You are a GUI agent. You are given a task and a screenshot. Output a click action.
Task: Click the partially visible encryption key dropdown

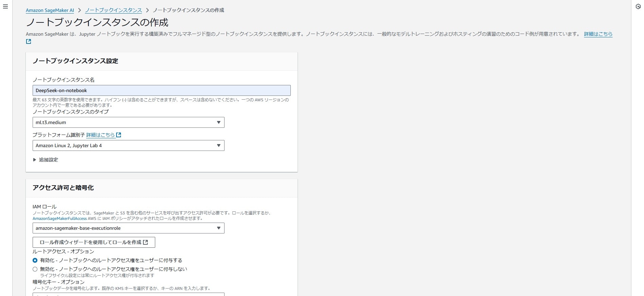coord(128,294)
